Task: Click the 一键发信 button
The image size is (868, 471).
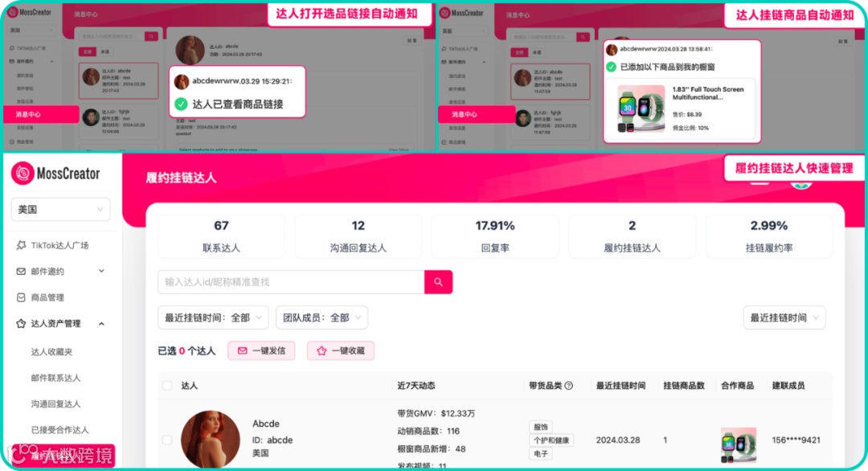Action: coord(261,350)
